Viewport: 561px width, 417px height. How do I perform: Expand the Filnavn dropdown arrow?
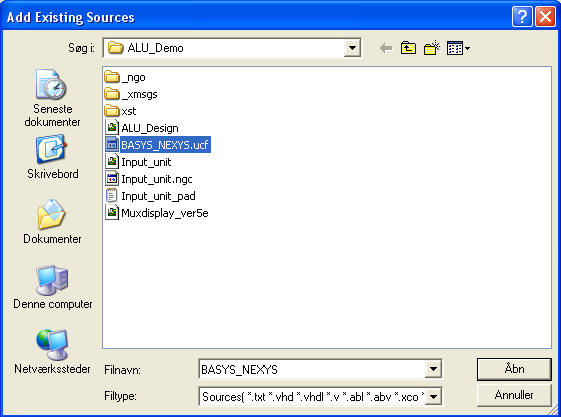tap(433, 369)
